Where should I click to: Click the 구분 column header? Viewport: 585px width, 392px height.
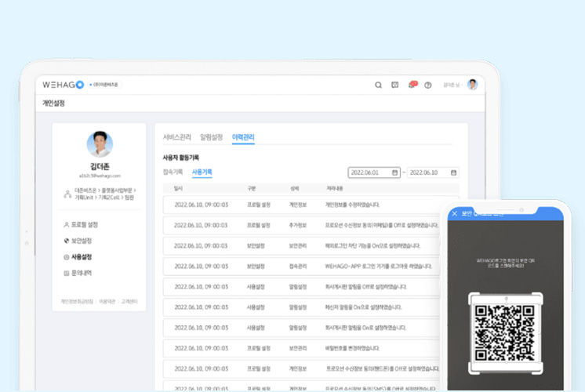point(252,188)
